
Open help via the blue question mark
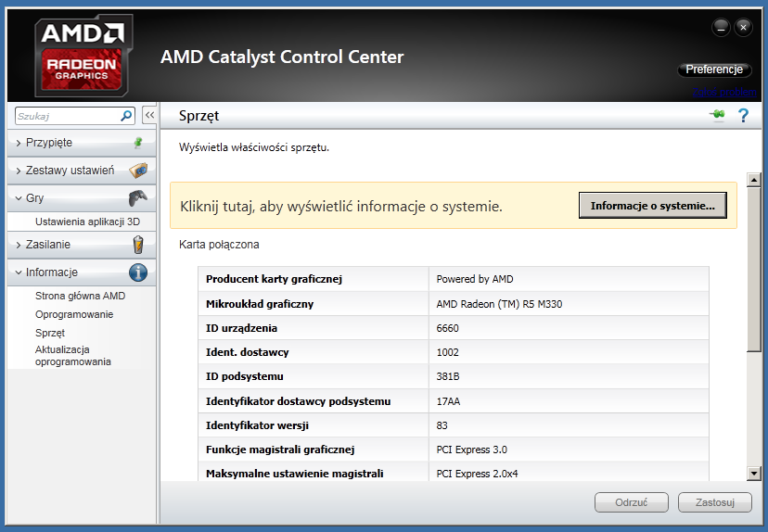(x=743, y=116)
